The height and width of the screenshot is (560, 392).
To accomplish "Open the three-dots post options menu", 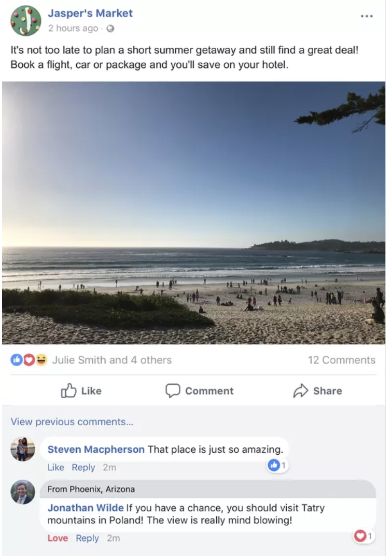I will pyautogui.click(x=367, y=16).
